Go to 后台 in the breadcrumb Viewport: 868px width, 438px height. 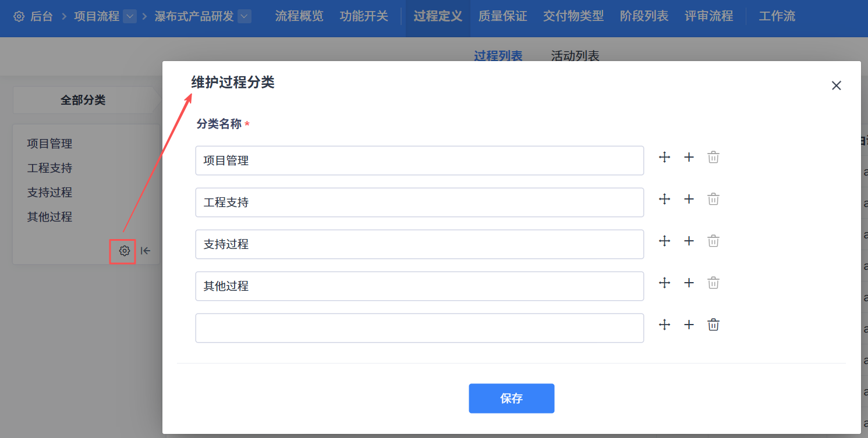click(41, 16)
